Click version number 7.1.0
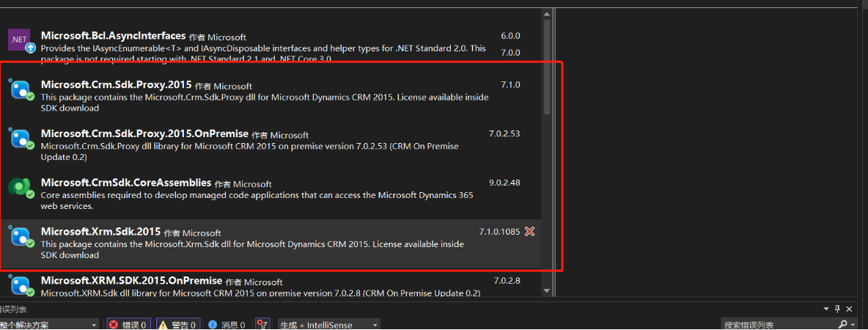868x330 pixels. click(510, 85)
